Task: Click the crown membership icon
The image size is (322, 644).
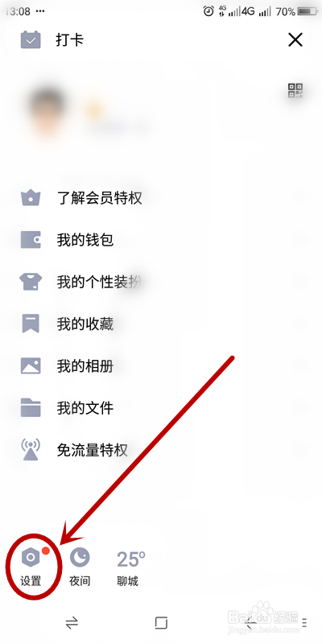Action: point(31,198)
